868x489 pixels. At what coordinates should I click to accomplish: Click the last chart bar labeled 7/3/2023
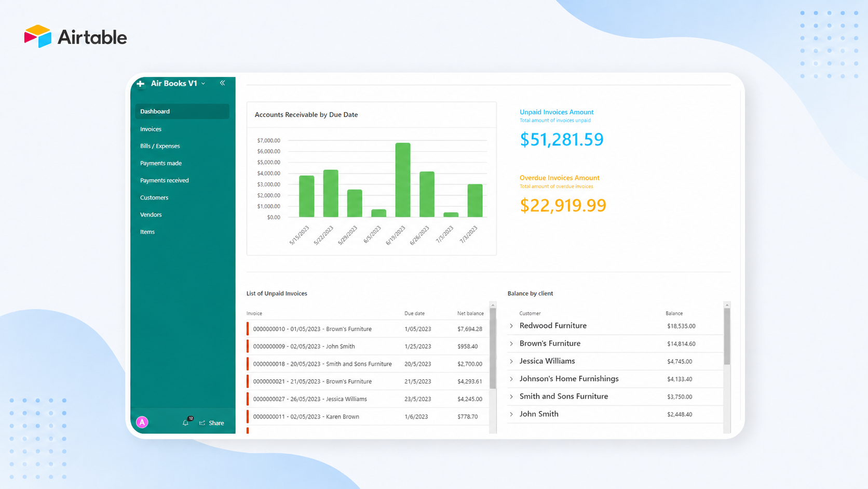[x=475, y=201]
